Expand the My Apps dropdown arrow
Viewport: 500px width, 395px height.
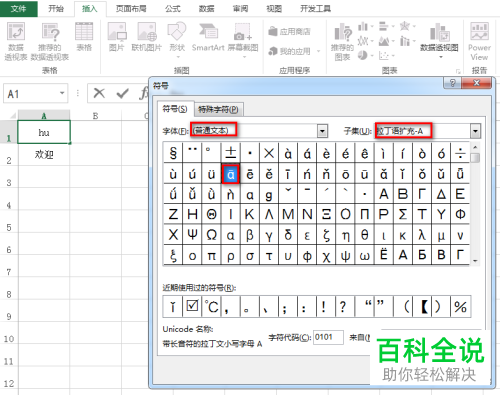point(318,51)
